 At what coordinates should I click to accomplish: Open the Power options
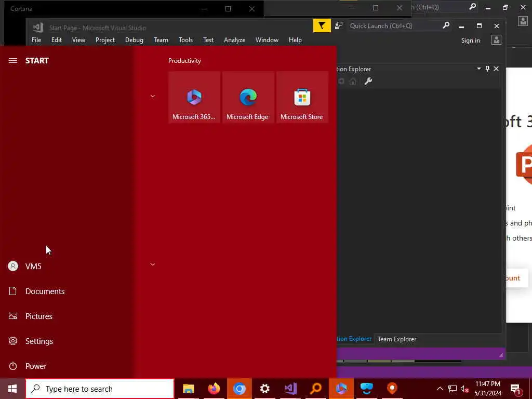[36, 366]
